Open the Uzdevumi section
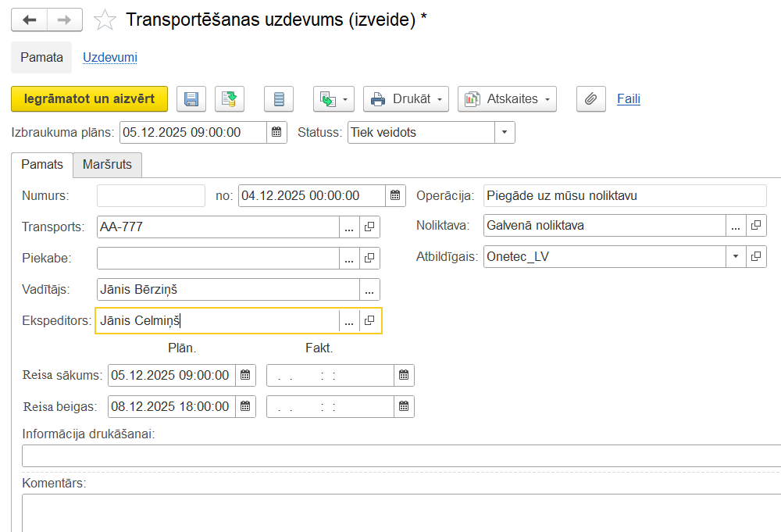Viewport: 781px width, 532px height. 110,58
